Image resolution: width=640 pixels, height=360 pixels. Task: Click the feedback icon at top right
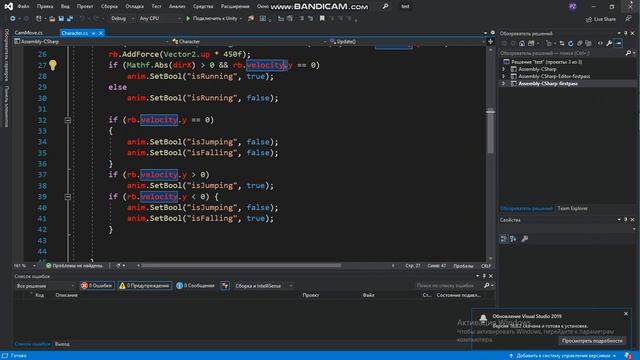628,19
